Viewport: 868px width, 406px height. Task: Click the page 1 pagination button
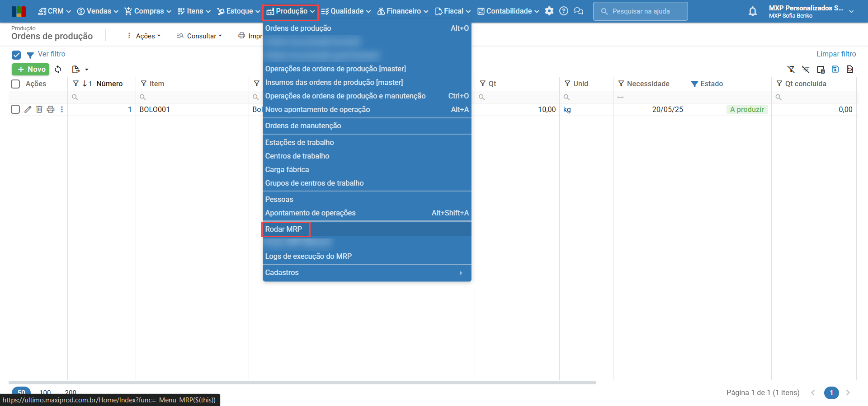coord(831,392)
